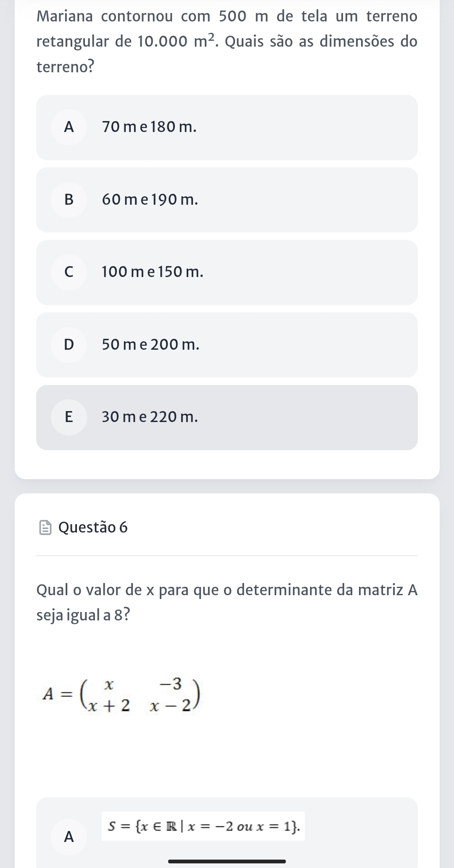Click the Mariana terreno question text
This screenshot has height=868, width=454.
click(x=227, y=42)
